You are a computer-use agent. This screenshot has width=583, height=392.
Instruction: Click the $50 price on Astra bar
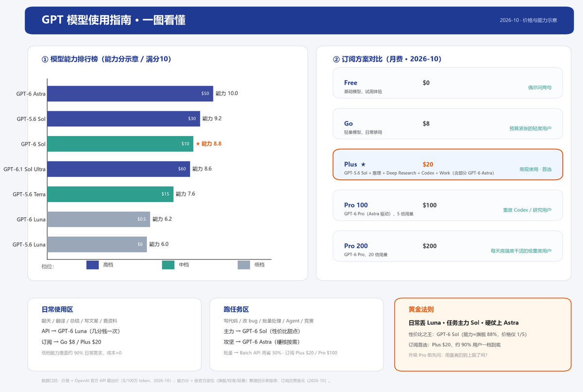[205, 94]
